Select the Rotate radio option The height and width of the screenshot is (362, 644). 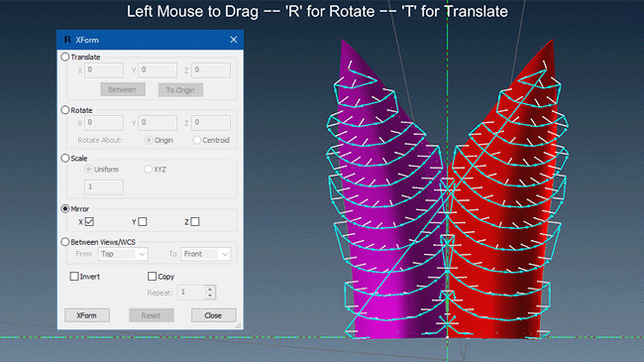(64, 110)
